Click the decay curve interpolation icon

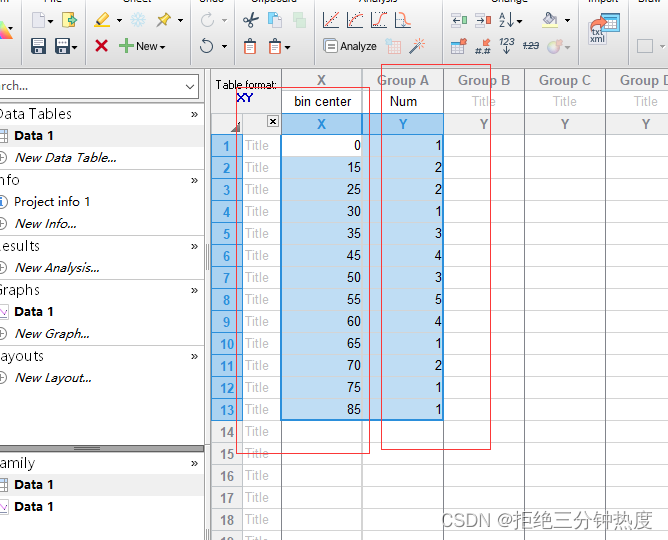[403, 20]
